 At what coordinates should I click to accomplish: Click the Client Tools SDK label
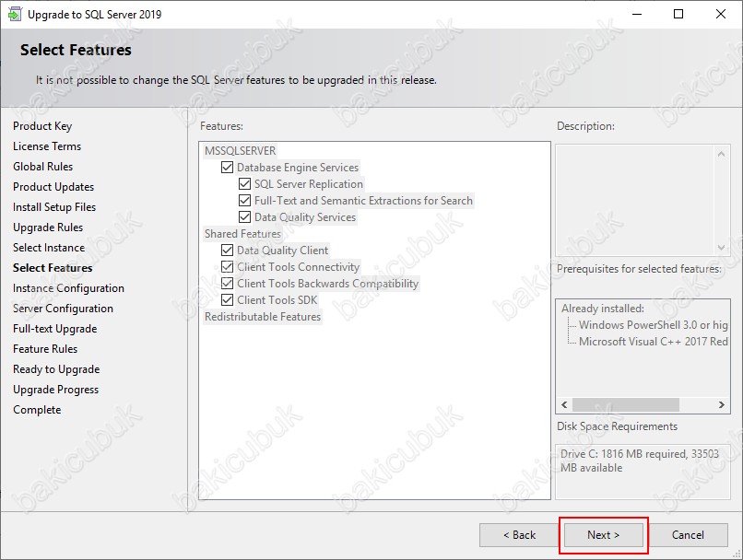pos(277,299)
